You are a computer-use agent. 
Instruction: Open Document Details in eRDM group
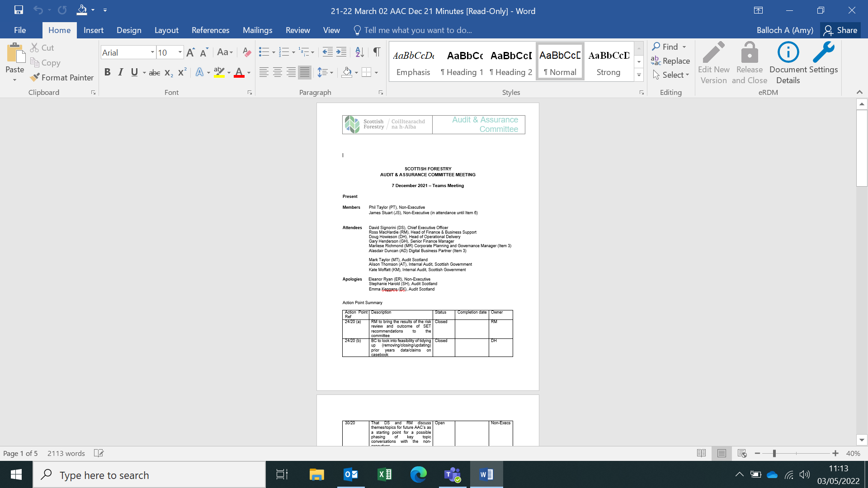click(788, 63)
